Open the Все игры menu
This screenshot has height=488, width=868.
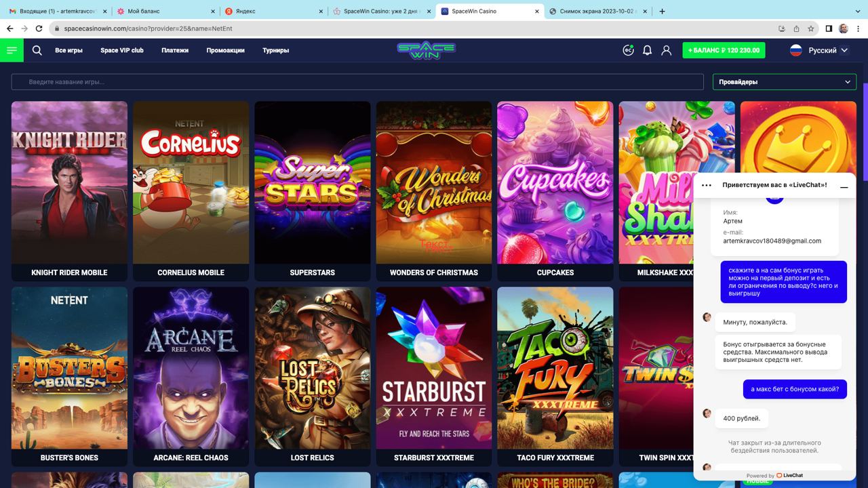[68, 50]
